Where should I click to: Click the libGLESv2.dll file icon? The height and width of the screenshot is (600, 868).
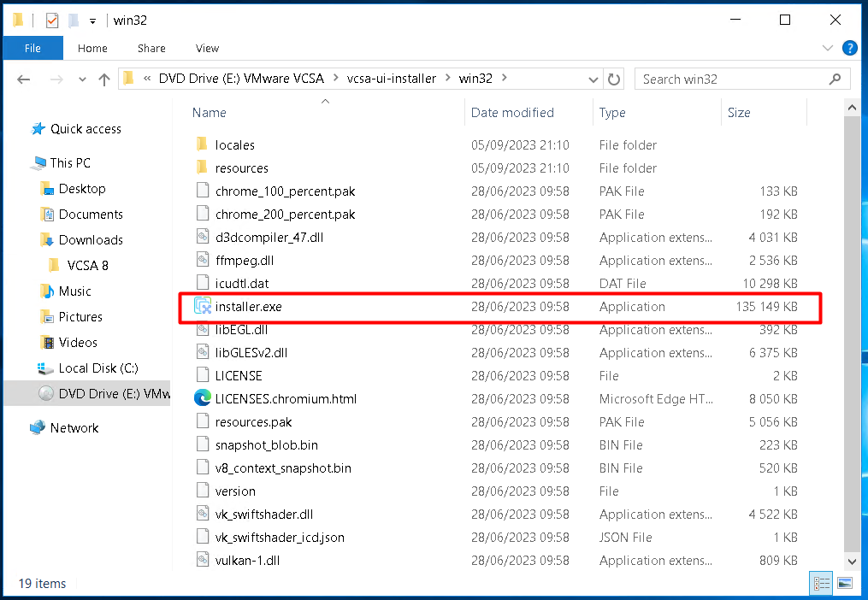(x=203, y=352)
